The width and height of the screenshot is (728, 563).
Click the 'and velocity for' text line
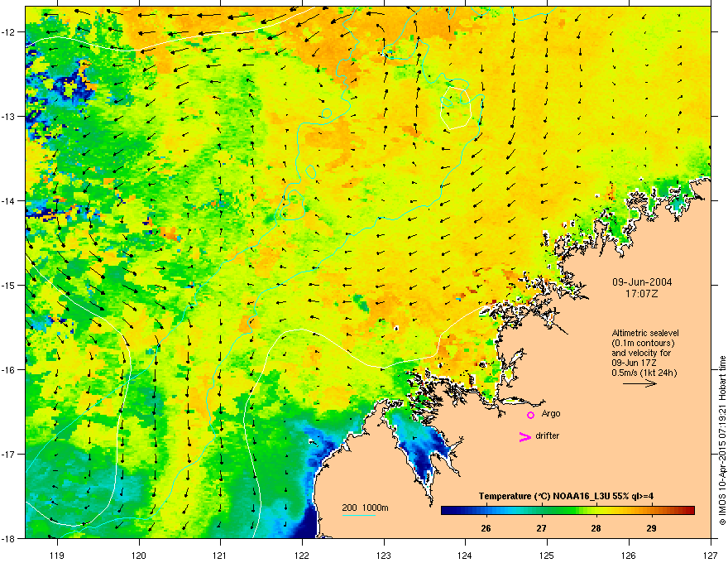pyautogui.click(x=641, y=353)
